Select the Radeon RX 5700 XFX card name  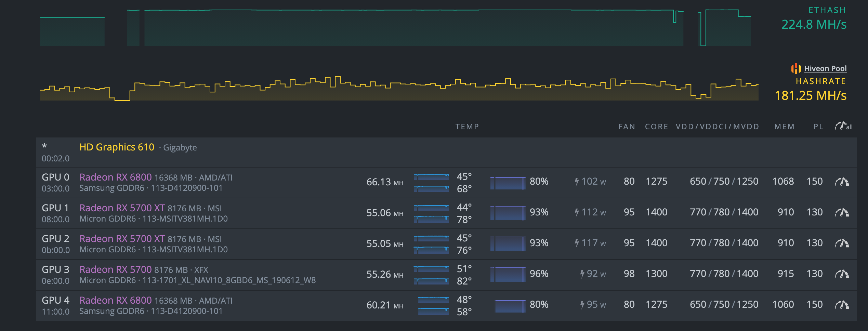[115, 269]
